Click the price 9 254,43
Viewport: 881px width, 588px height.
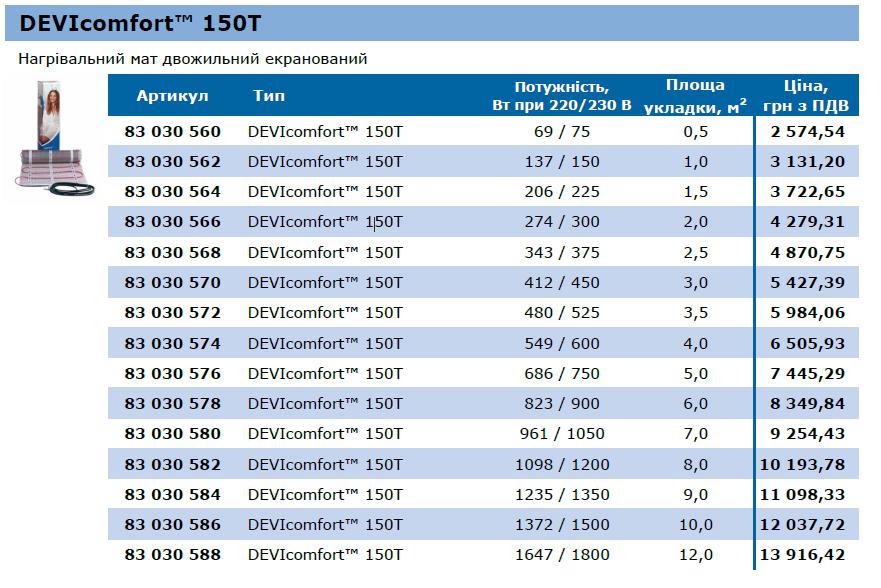807,434
